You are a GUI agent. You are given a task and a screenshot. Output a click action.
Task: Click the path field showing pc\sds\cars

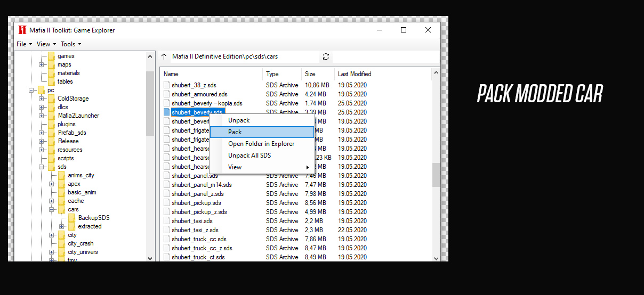tap(245, 56)
